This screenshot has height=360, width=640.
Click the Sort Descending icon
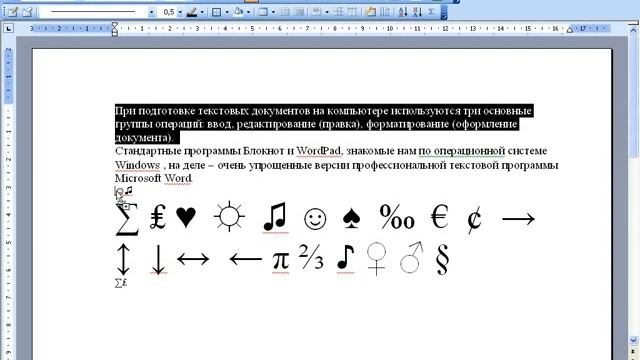coord(417,12)
